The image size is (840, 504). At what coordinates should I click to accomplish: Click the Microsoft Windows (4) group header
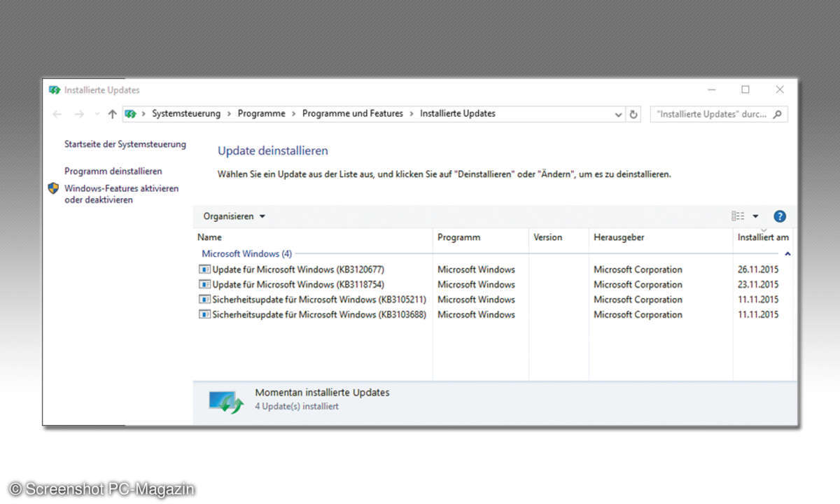[247, 253]
